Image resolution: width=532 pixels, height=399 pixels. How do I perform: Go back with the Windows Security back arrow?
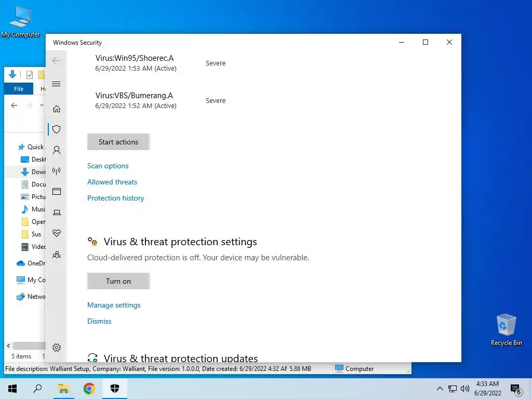coord(56,61)
